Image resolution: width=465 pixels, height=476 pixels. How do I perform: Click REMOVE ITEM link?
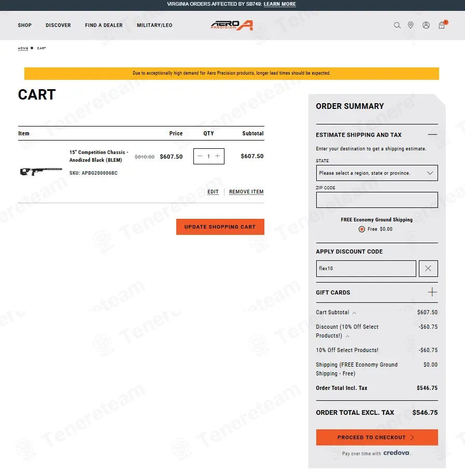pyautogui.click(x=246, y=192)
